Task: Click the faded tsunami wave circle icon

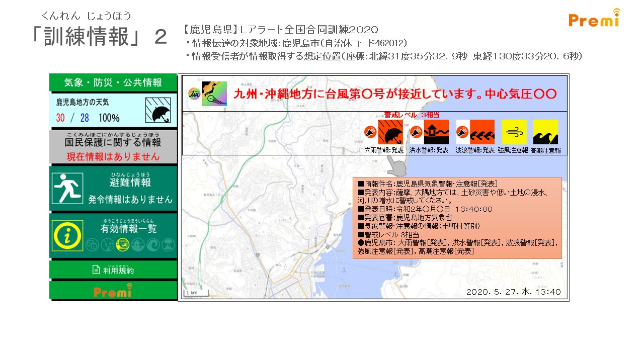Action: (153, 245)
